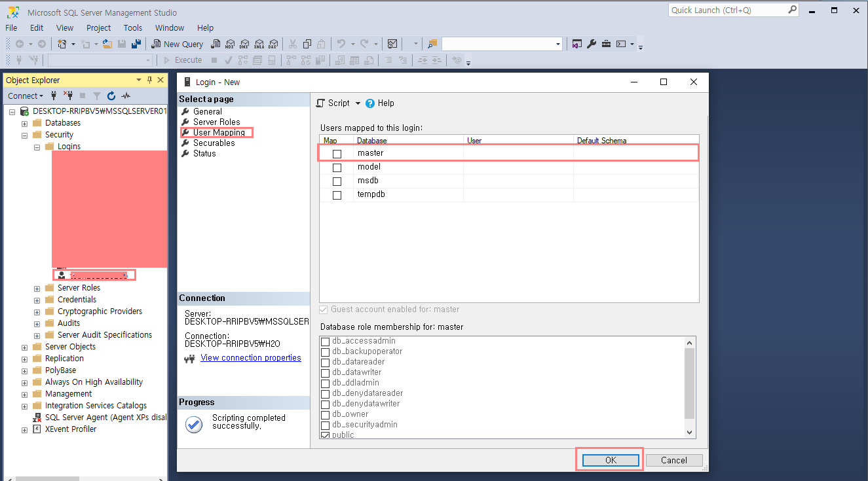Click the Navigate Backward arrow icon

click(20, 44)
